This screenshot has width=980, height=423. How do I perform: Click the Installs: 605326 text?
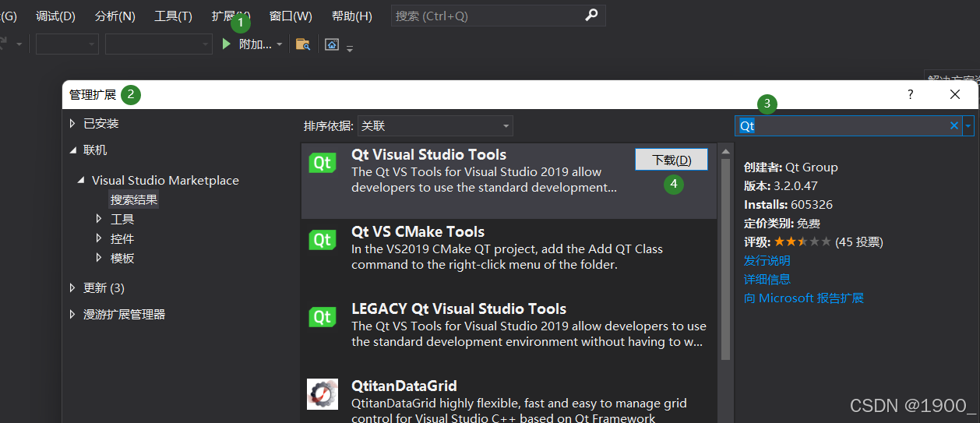[788, 204]
